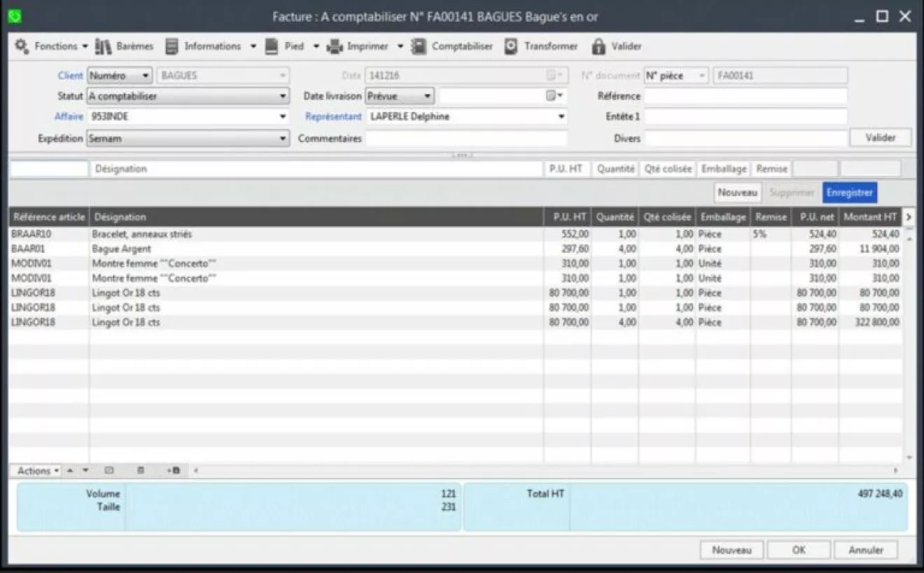Click the Nouveau button next to OK
The height and width of the screenshot is (573, 924).
click(x=731, y=550)
